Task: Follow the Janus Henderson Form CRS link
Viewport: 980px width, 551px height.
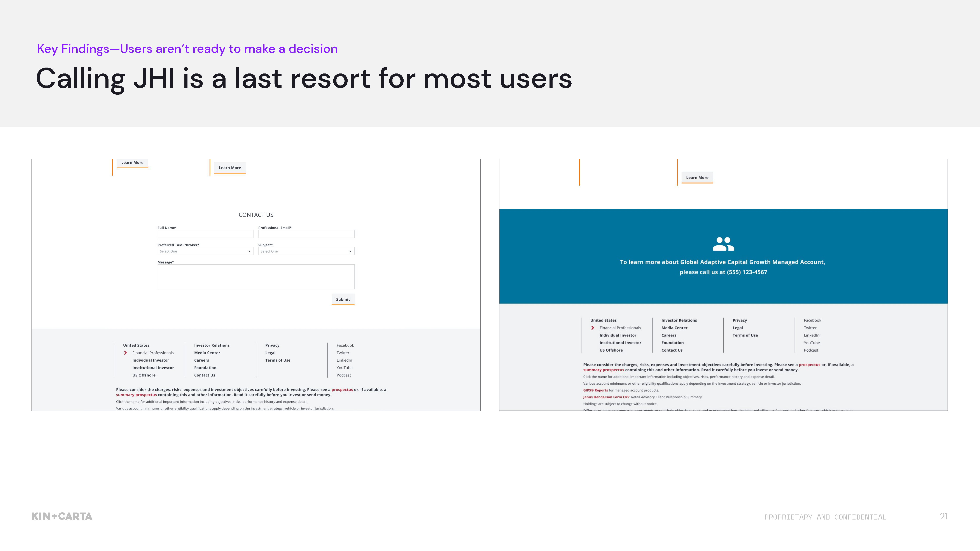Action: 606,397
